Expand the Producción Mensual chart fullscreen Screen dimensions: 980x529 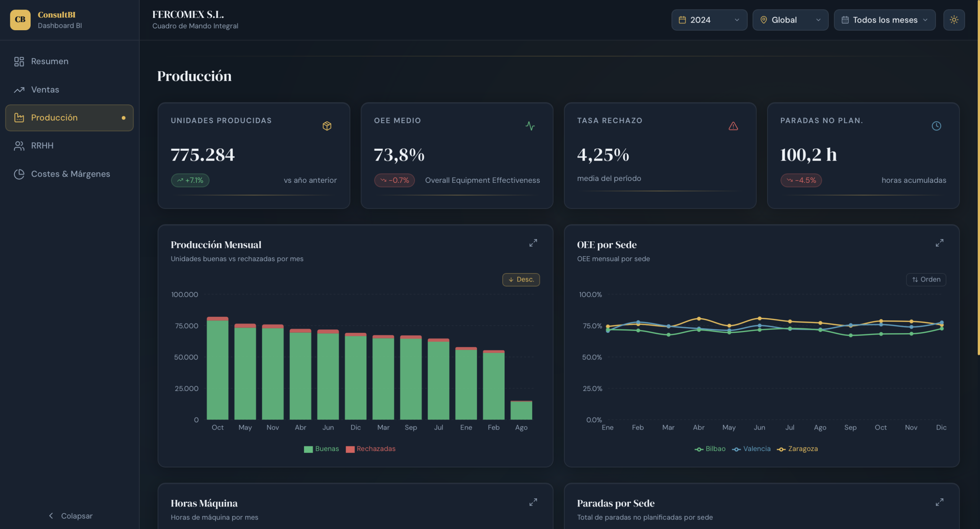click(x=533, y=243)
